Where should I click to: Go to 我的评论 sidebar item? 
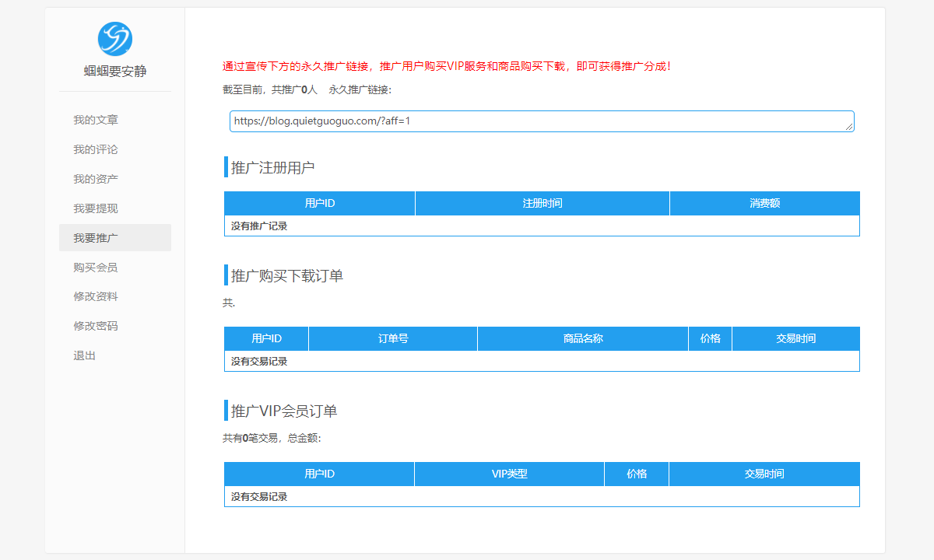tap(96, 149)
